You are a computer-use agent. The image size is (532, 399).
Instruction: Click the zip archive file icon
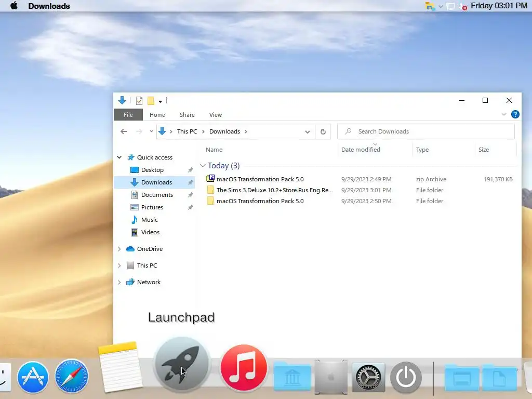click(x=210, y=179)
